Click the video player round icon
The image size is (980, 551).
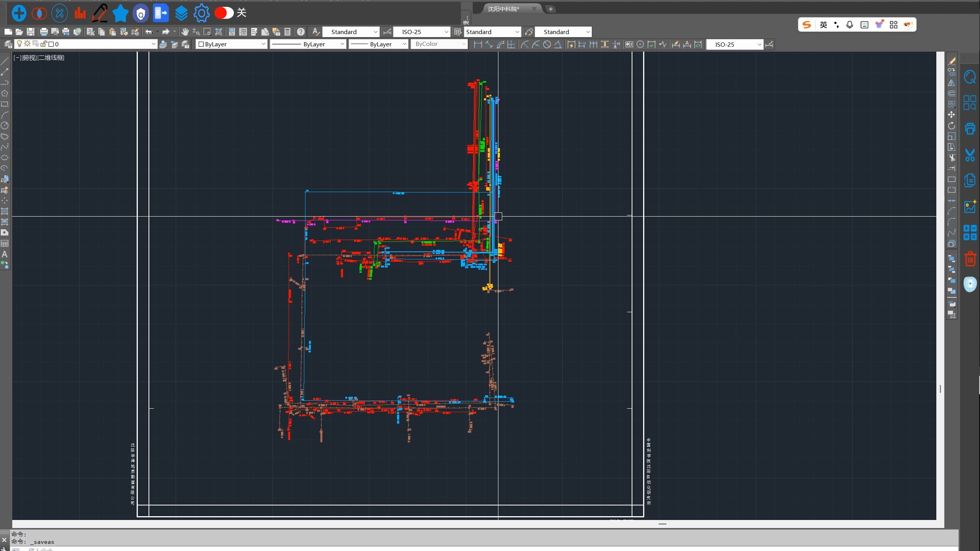[970, 284]
